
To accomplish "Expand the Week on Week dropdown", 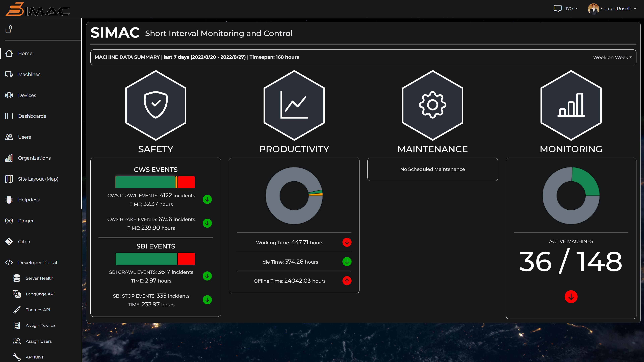I will 612,57.
